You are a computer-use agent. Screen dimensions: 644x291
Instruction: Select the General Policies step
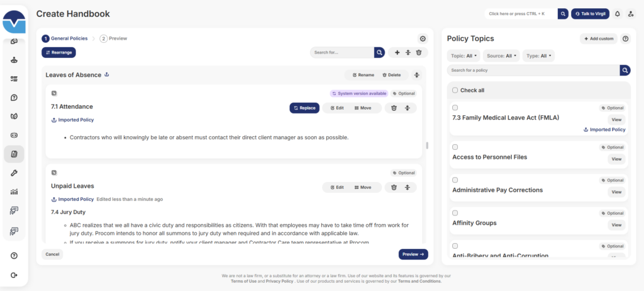65,38
